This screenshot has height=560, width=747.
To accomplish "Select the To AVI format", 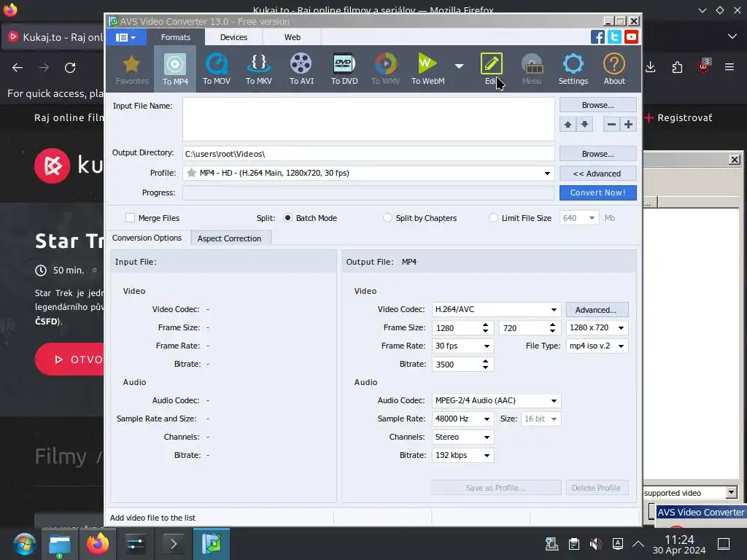I will (301, 69).
